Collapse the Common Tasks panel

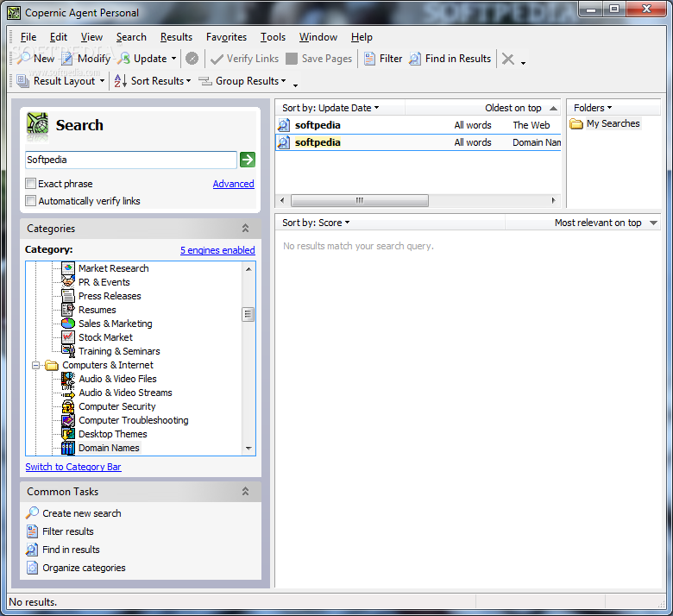(x=246, y=492)
